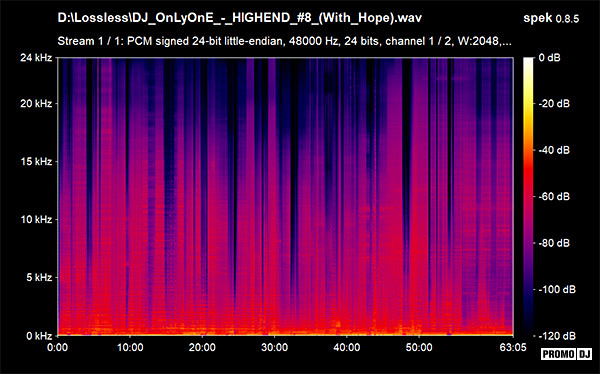Screen dimensions: 600x374
Task: Click the spek 0.8.5 version label
Action: click(551, 18)
